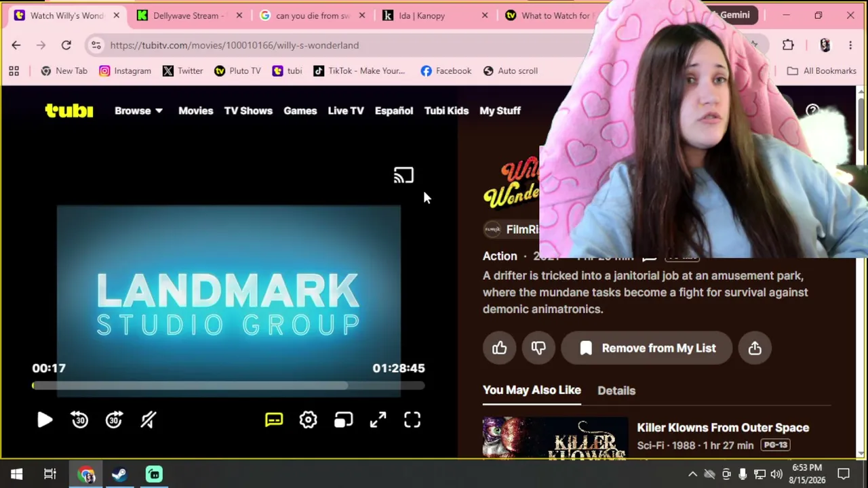Viewport: 868px width, 488px height.
Task: Reload the current page
Action: click(x=66, y=45)
